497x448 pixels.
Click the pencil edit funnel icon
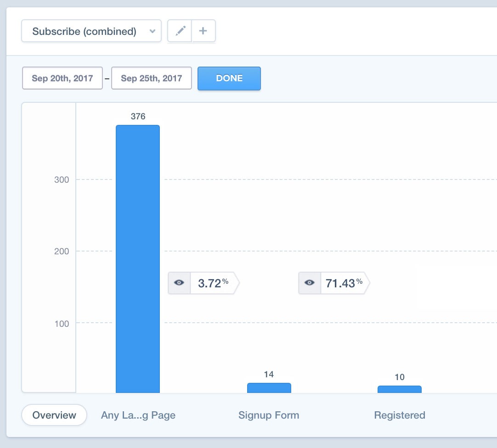pos(180,31)
